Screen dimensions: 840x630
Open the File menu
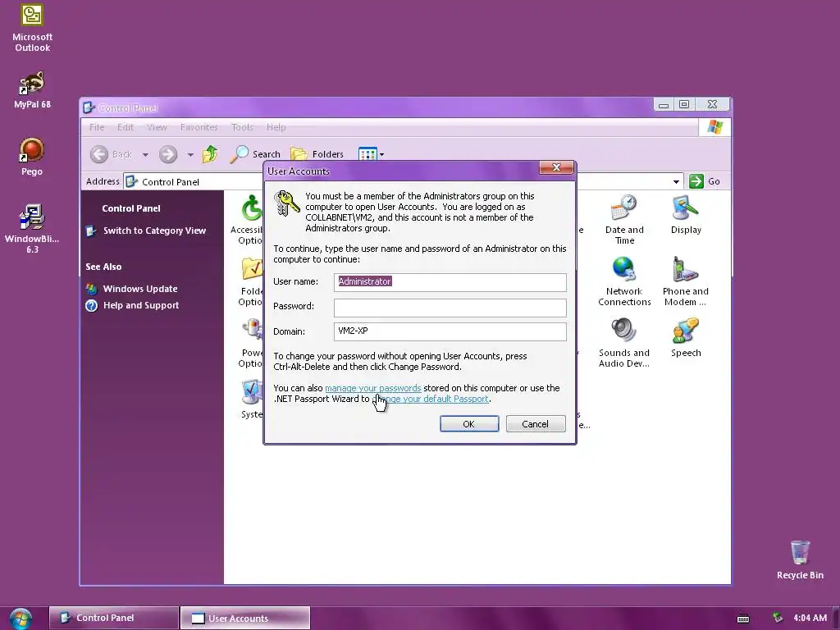point(97,127)
